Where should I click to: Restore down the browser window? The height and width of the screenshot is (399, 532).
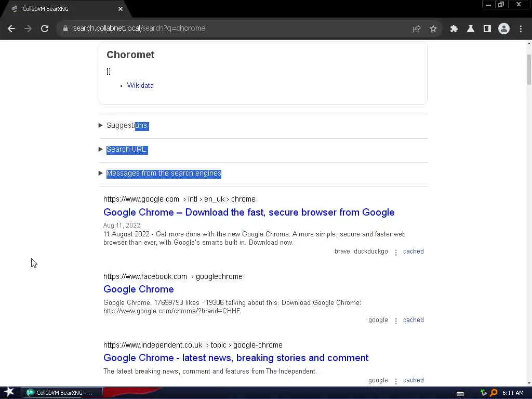coord(501,5)
